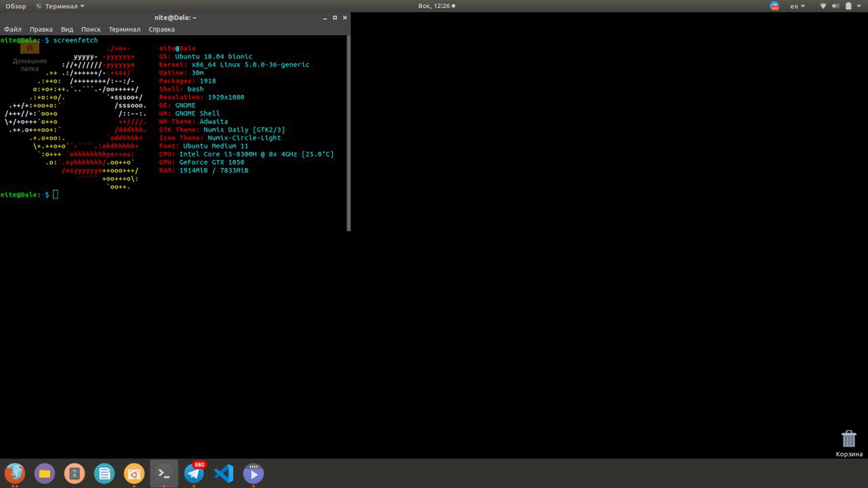Open the Вид menu
The image size is (868, 488).
(67, 29)
